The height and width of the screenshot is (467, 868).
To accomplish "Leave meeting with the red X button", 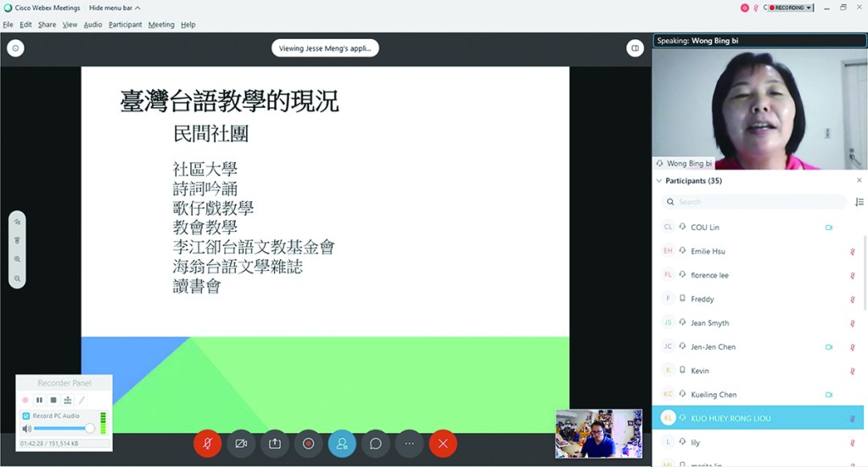I will pyautogui.click(x=443, y=443).
